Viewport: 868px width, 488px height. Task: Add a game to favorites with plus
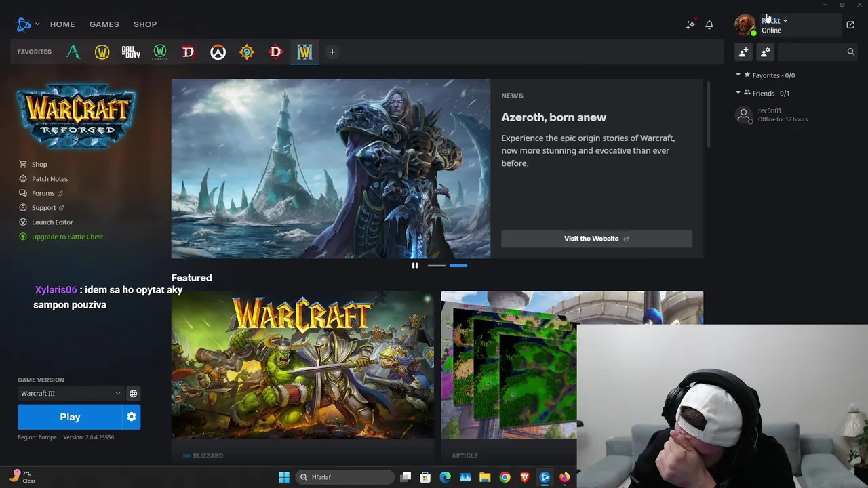coord(332,52)
